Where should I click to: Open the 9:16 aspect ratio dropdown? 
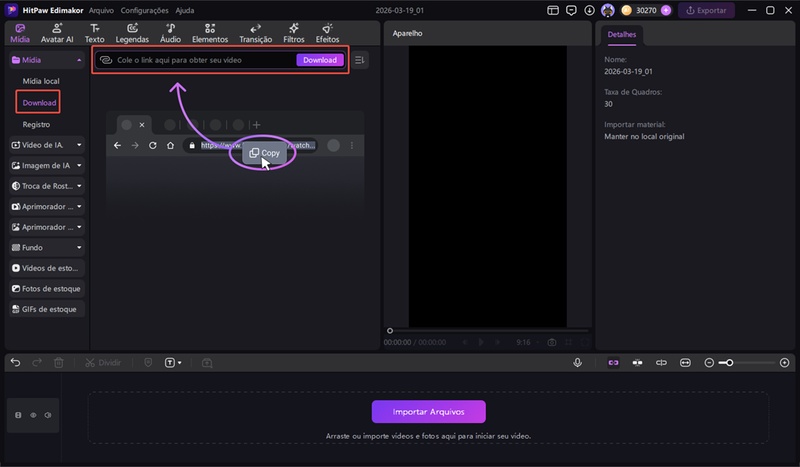(526, 342)
